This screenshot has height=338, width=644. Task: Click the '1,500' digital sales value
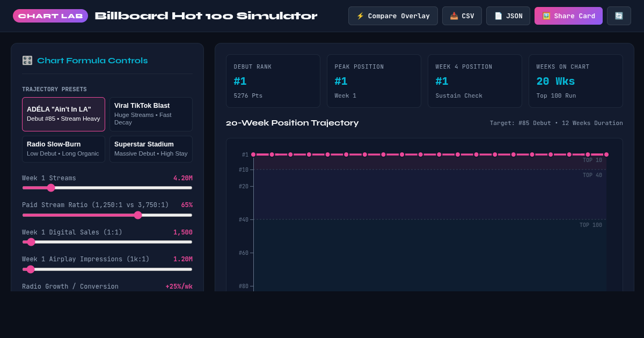tap(183, 232)
